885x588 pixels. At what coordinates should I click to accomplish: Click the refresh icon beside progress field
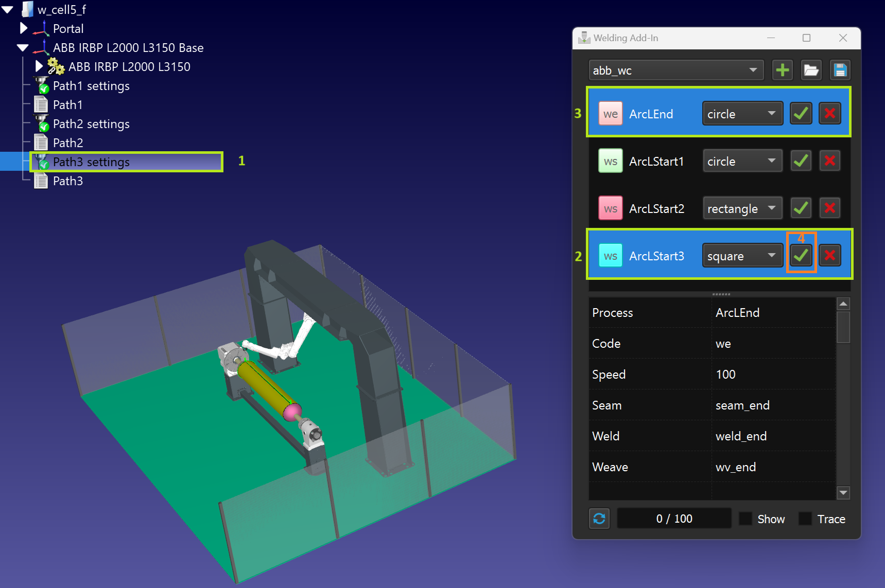(x=599, y=519)
